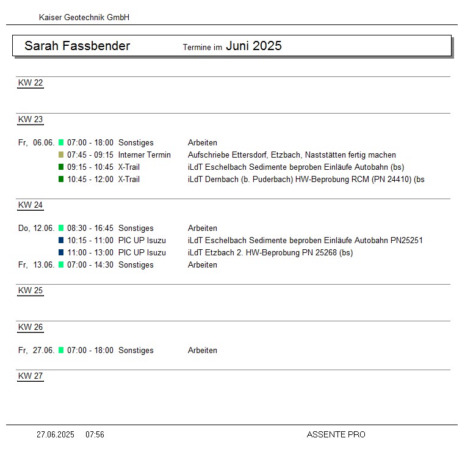Open the iLdT Etzbach 2. HW-Beprobung entry
The image size is (476, 449).
(x=270, y=252)
